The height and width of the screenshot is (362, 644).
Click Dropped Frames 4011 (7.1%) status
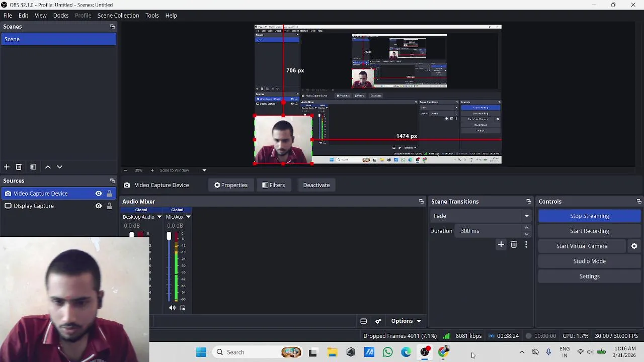pyautogui.click(x=400, y=336)
